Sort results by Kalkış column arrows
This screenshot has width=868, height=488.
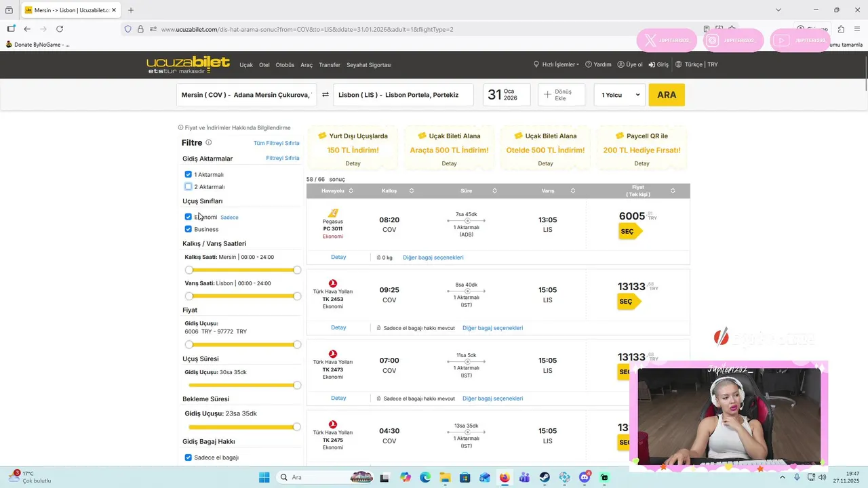[x=412, y=191]
